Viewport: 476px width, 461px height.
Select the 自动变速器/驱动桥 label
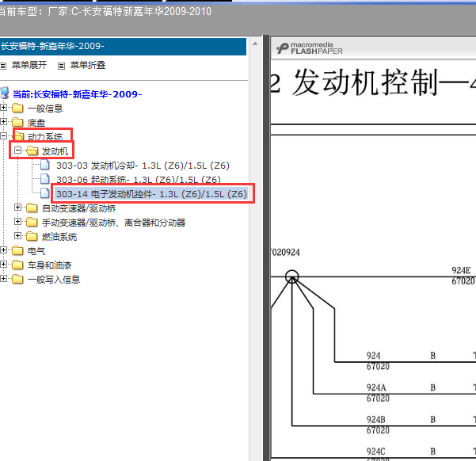[79, 208]
